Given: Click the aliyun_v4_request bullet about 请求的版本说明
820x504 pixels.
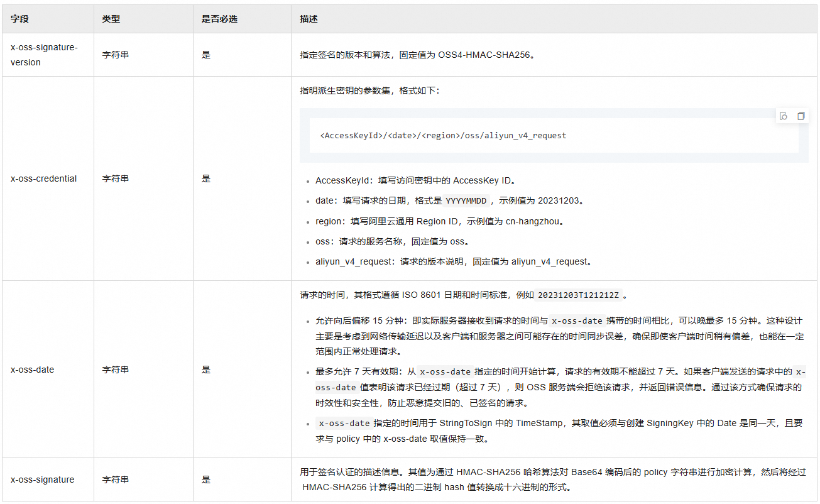Looking at the screenshot, I should [x=454, y=261].
